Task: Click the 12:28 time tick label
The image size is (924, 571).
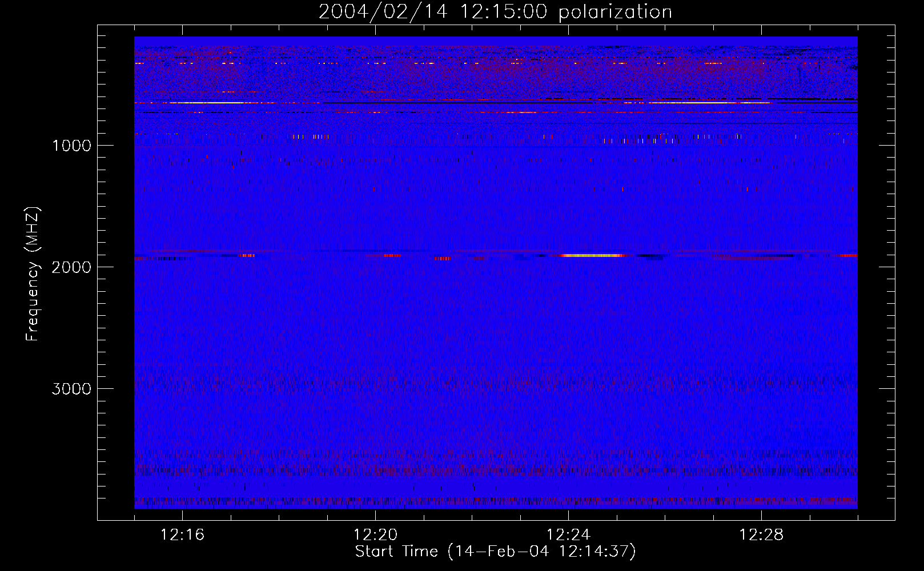Action: 761,535
